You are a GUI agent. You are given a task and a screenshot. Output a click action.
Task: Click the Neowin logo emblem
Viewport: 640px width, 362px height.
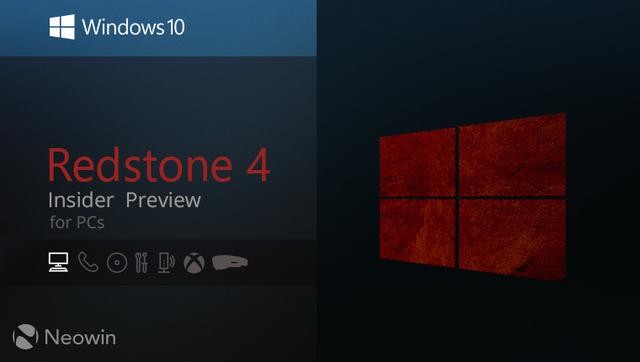pos(26,337)
